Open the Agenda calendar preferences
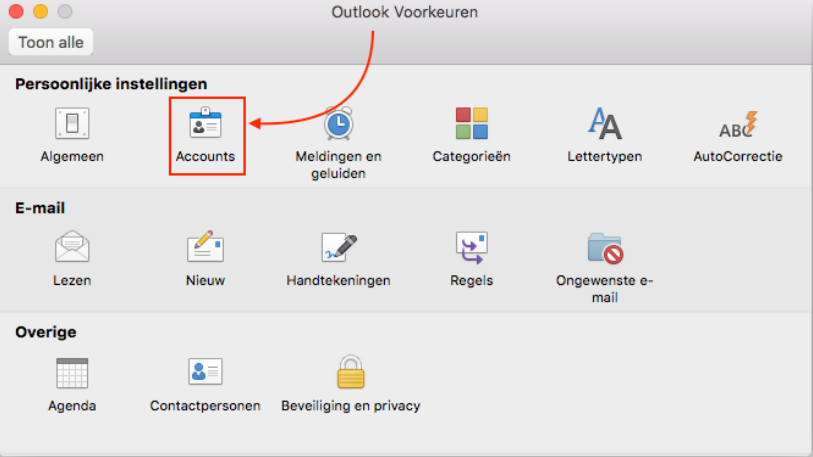813x457 pixels. (x=72, y=372)
